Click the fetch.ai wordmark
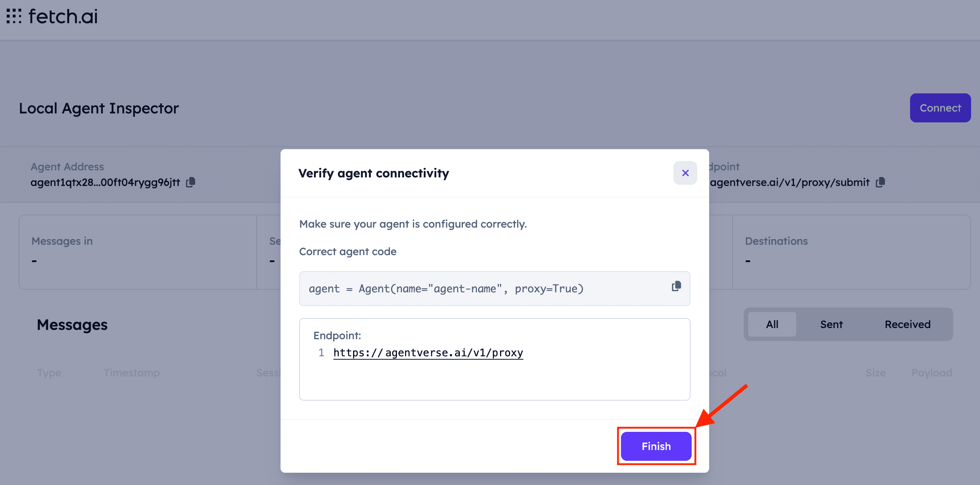Image resolution: width=980 pixels, height=485 pixels. click(x=63, y=16)
